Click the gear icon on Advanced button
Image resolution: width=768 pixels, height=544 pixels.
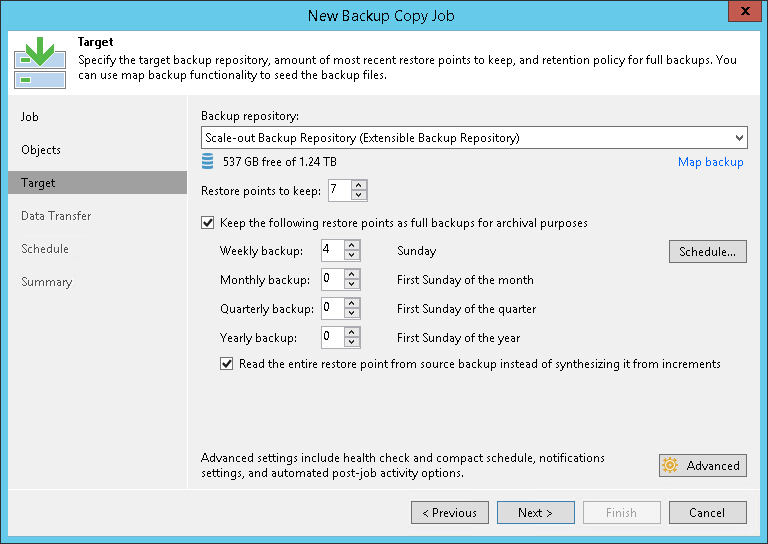[x=670, y=465]
